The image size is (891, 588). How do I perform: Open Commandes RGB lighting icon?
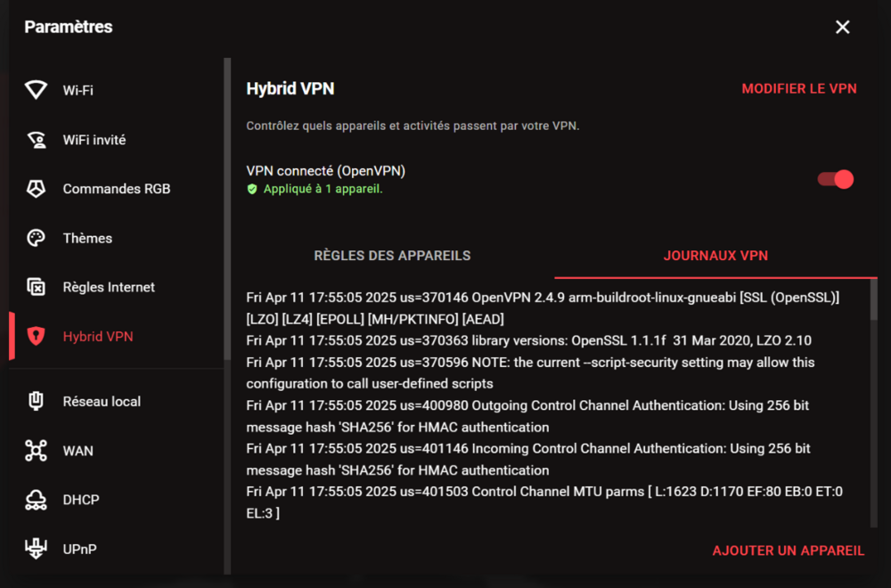pyautogui.click(x=36, y=189)
